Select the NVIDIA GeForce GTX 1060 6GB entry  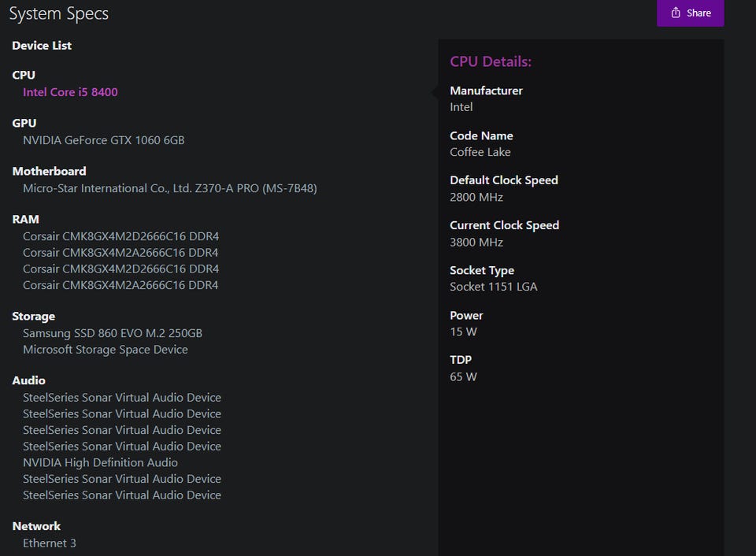pyautogui.click(x=103, y=140)
